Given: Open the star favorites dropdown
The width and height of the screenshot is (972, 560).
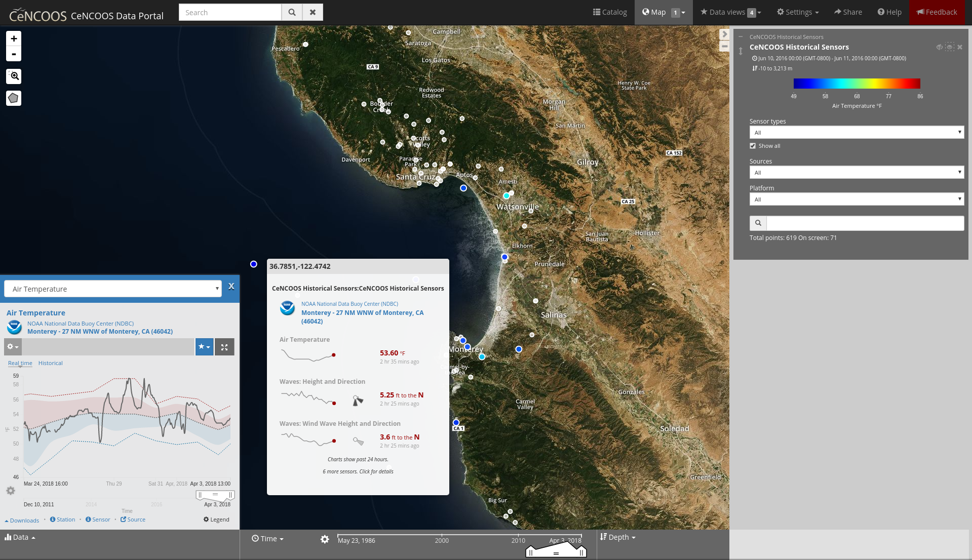Looking at the screenshot, I should click(x=205, y=347).
